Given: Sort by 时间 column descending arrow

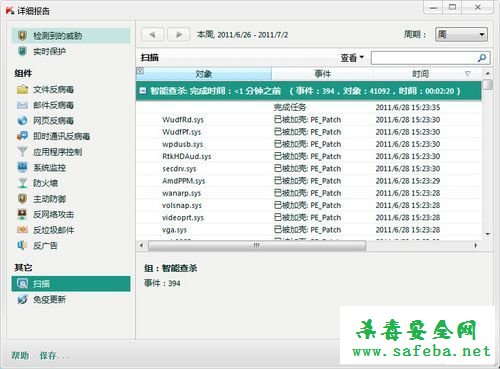Looking at the screenshot, I should tap(468, 74).
